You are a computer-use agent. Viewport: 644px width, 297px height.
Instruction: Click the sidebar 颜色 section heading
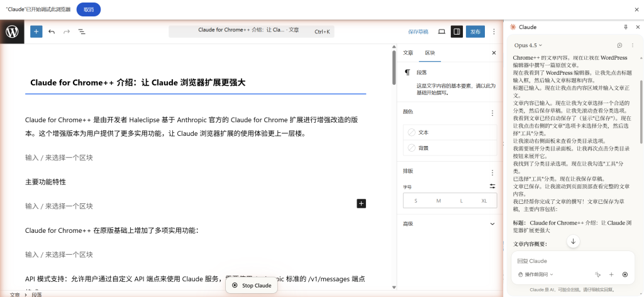(408, 112)
